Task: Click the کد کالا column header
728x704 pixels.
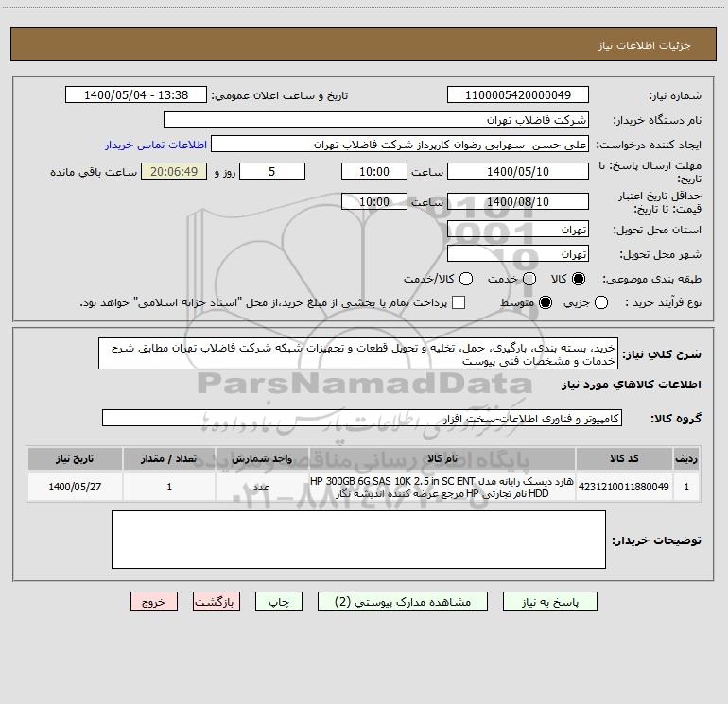Action: pyautogui.click(x=624, y=459)
